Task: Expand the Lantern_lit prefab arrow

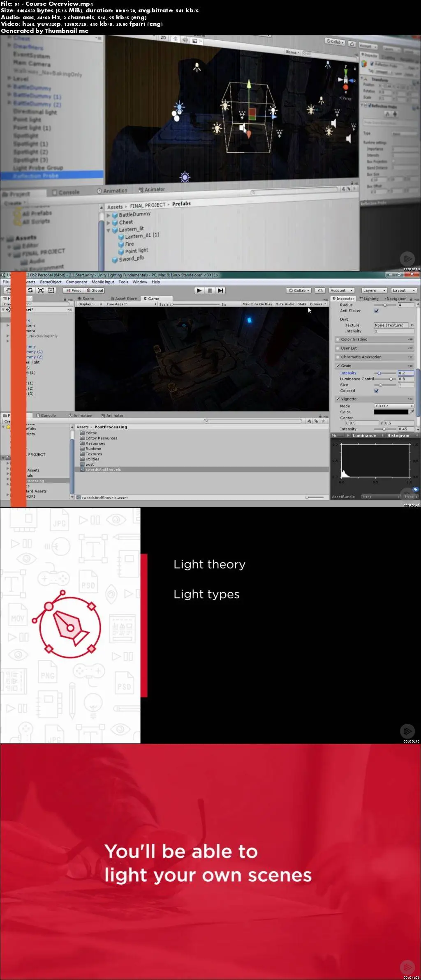Action: 109,230
